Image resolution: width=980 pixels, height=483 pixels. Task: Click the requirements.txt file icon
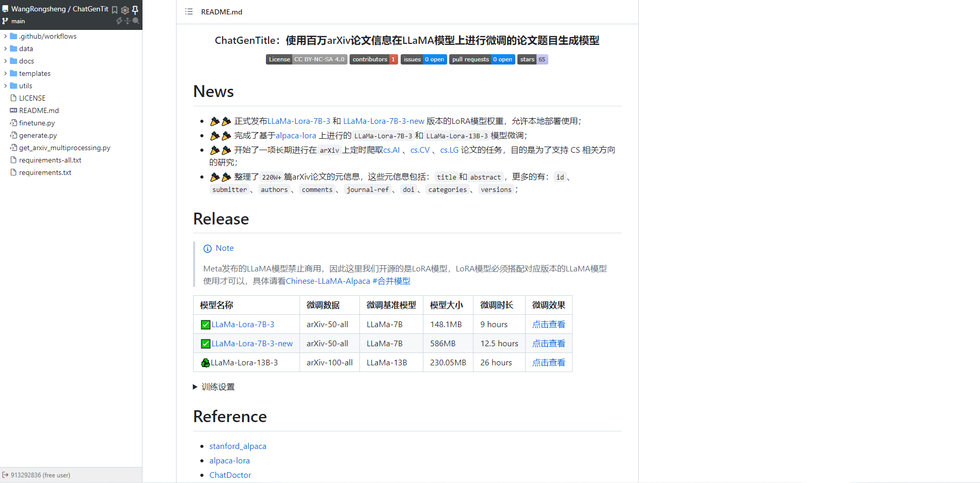[13, 172]
